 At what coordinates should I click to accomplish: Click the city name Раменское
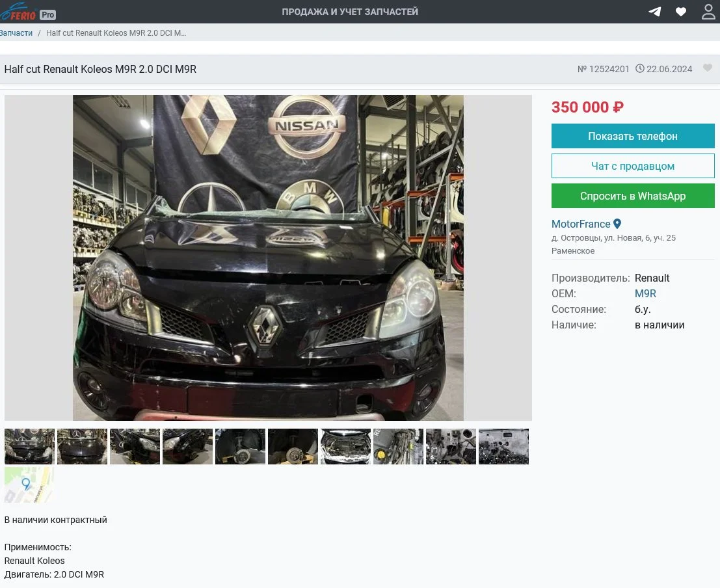coord(572,251)
